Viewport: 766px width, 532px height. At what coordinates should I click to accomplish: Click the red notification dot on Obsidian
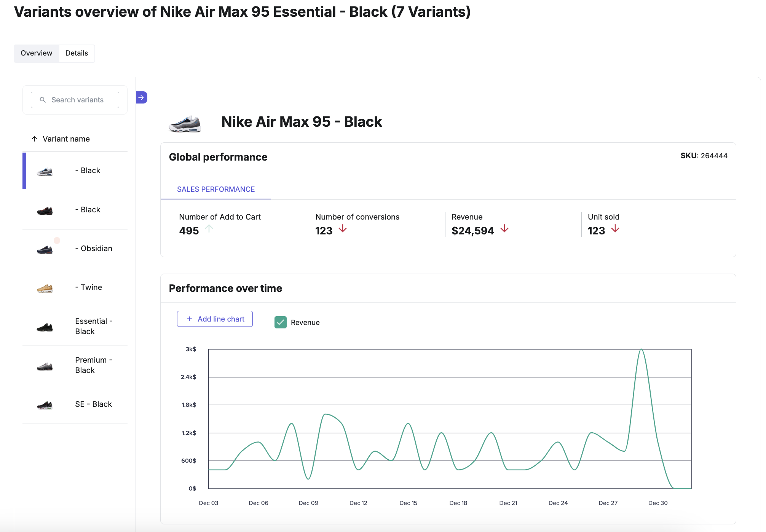pyautogui.click(x=57, y=240)
